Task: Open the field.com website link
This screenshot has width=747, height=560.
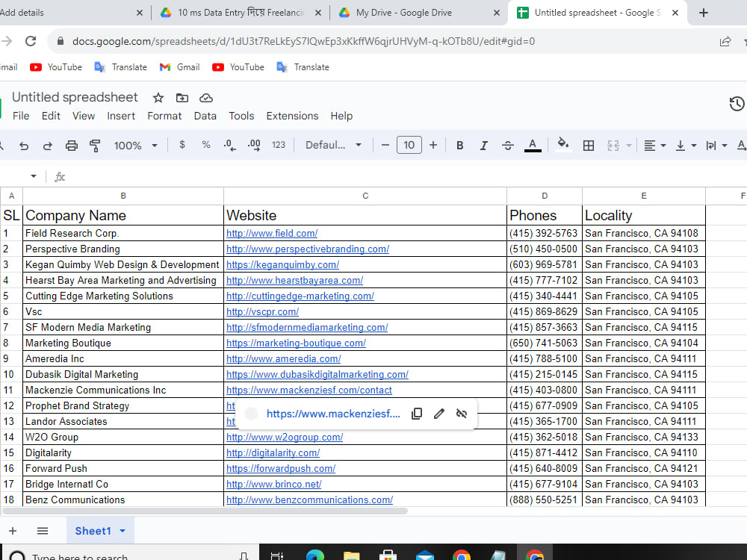Action: (272, 233)
